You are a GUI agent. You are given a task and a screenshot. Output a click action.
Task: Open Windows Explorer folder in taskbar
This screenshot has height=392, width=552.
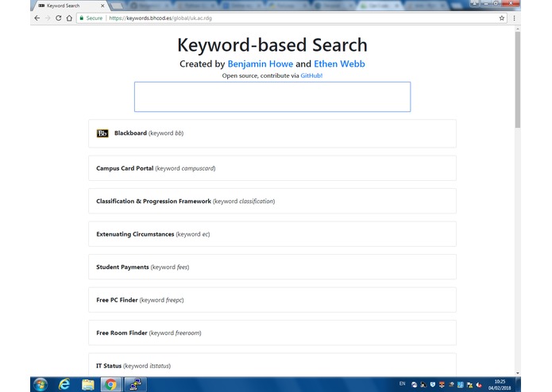[x=87, y=384]
